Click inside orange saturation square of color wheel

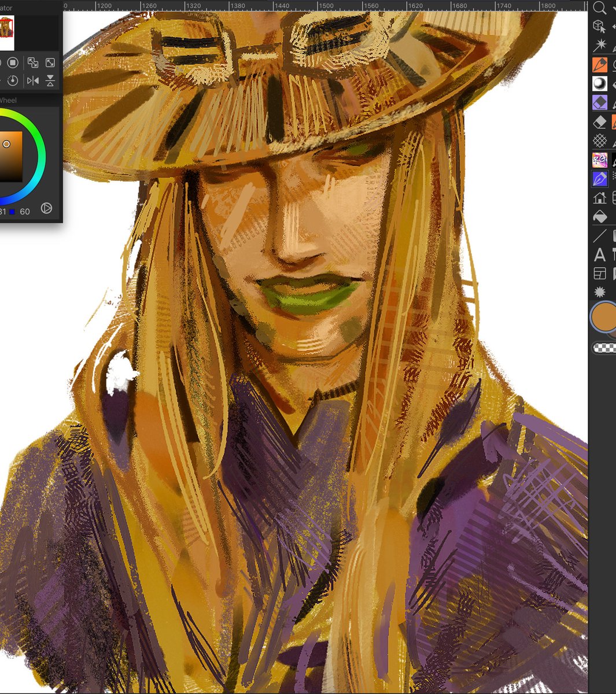click(x=10, y=156)
